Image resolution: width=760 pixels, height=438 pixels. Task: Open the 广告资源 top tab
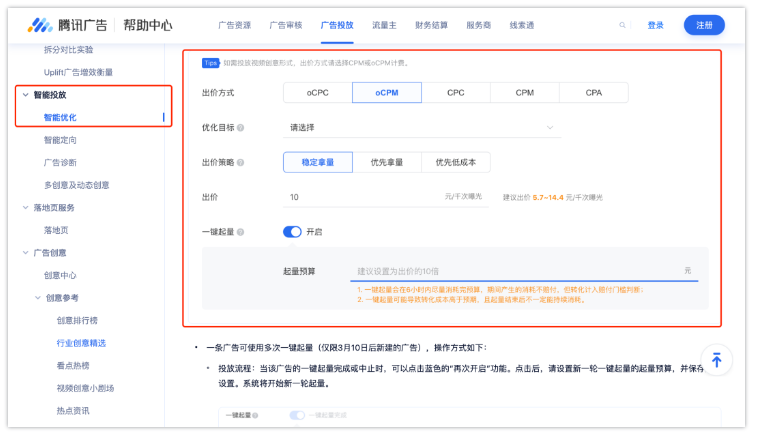[235, 25]
